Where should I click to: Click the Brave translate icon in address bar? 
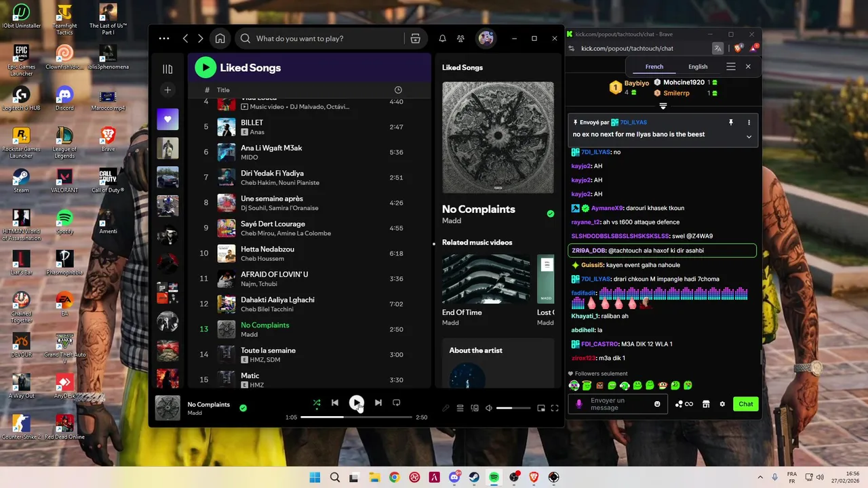717,48
